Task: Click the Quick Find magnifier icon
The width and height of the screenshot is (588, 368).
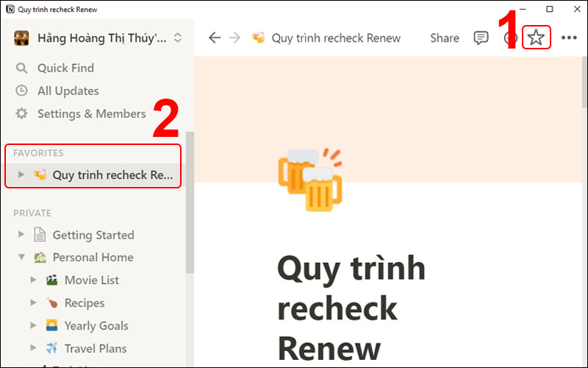Action: click(x=21, y=68)
